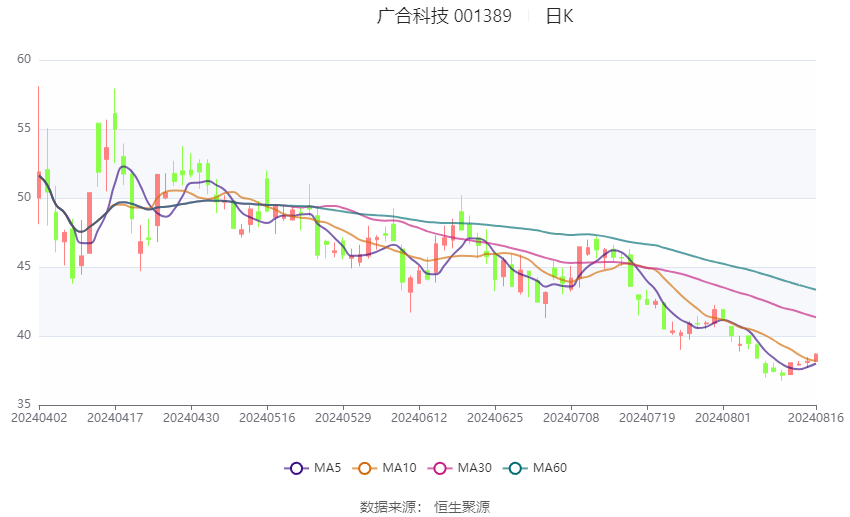
Task: Click the 日K period label
Action: point(559,16)
